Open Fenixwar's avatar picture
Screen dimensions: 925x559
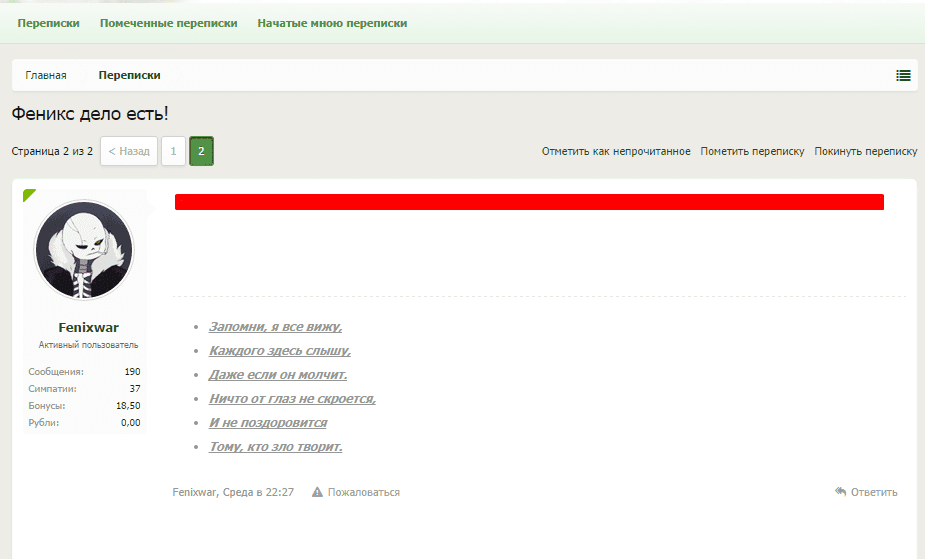(x=85, y=250)
